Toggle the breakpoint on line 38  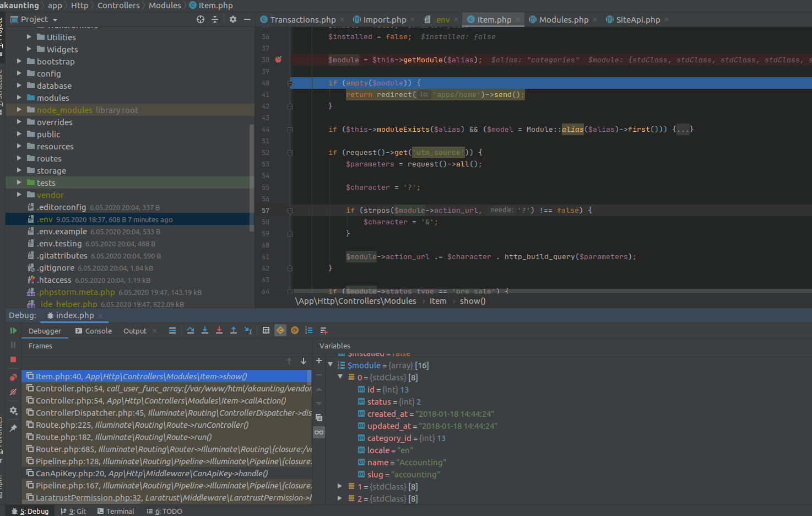pyautogui.click(x=279, y=60)
